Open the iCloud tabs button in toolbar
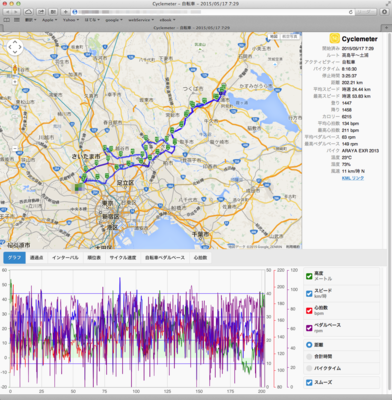Viewport: 392px width, 400px height. [x=28, y=12]
